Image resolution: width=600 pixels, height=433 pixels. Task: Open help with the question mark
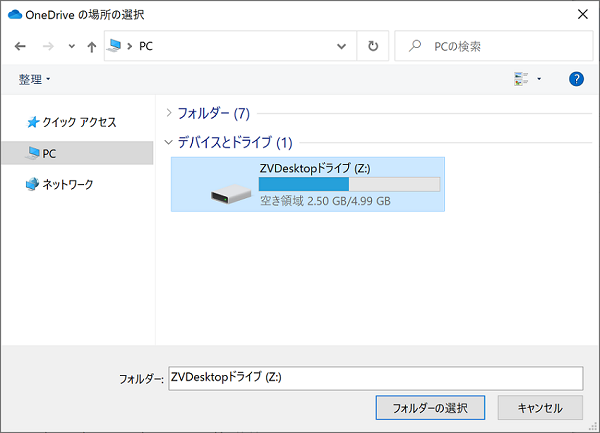(576, 79)
